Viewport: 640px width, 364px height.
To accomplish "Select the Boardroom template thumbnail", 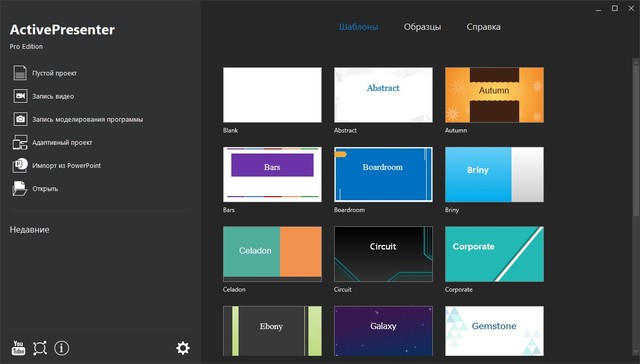I will 383,175.
